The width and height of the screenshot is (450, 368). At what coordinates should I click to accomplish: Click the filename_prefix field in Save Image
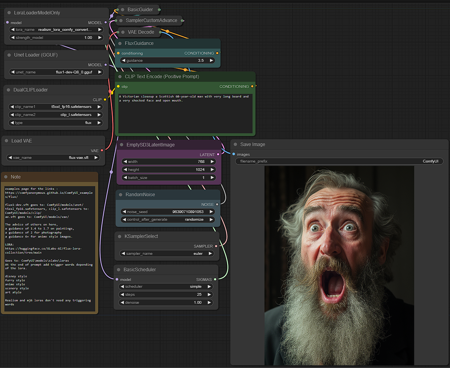pos(339,161)
